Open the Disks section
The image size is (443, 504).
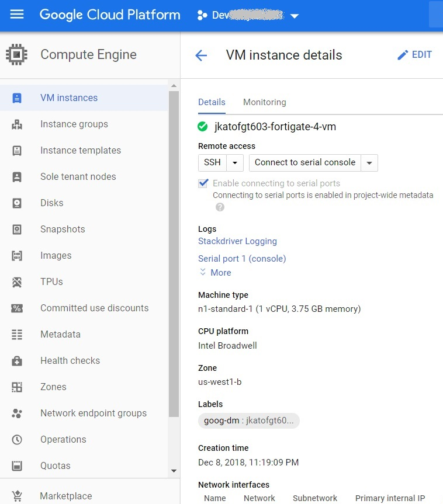click(19, 203)
